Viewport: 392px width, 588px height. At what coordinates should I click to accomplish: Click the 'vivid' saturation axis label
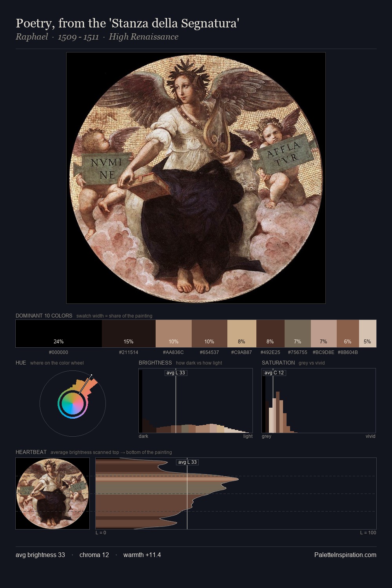tap(370, 436)
